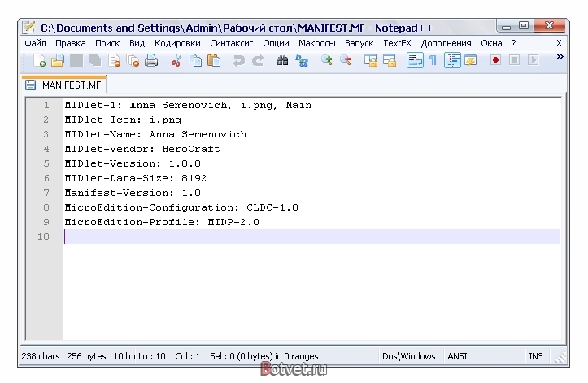
Task: Click the Undo arrow icon
Action: (238, 60)
